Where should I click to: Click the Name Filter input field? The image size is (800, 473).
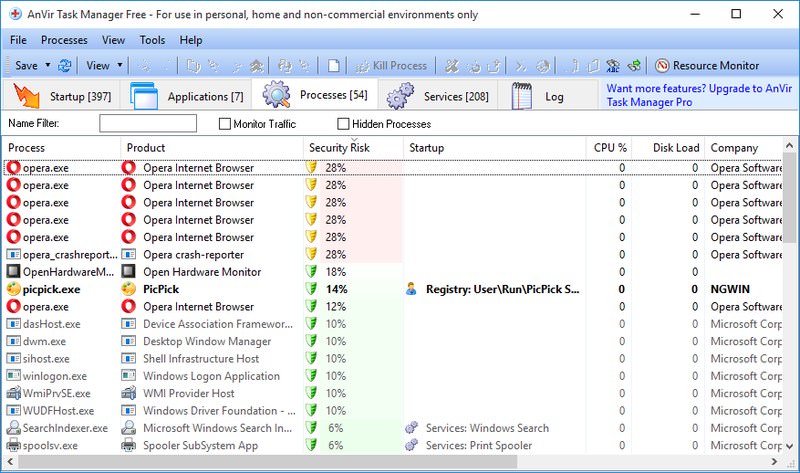(148, 123)
